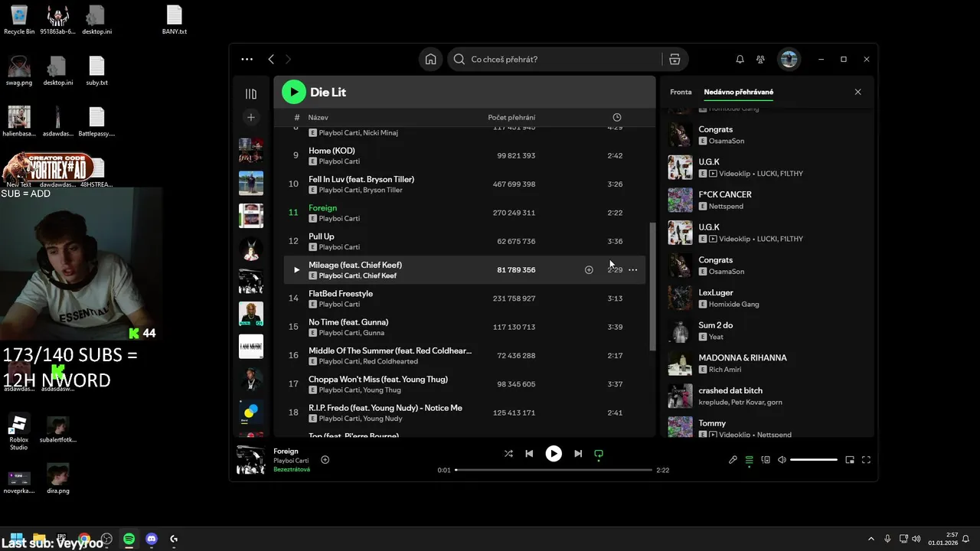
Task: Toggle the green repeat button
Action: pos(599,454)
